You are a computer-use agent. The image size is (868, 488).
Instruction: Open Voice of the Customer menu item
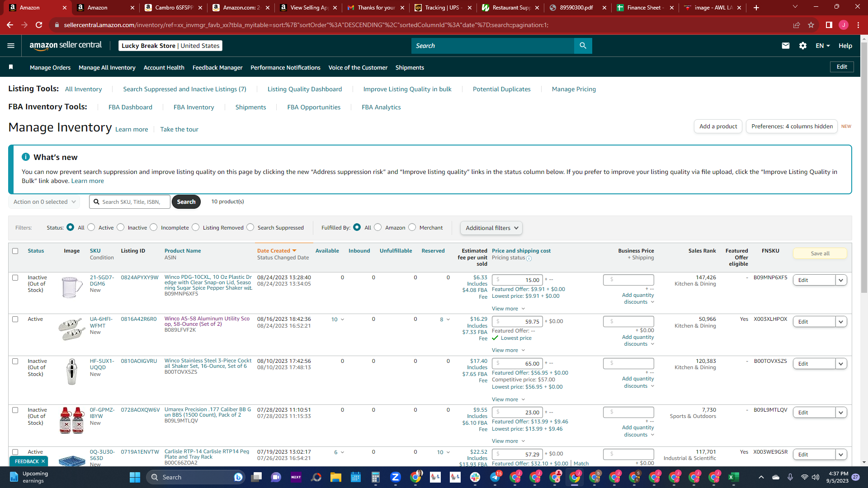358,67
